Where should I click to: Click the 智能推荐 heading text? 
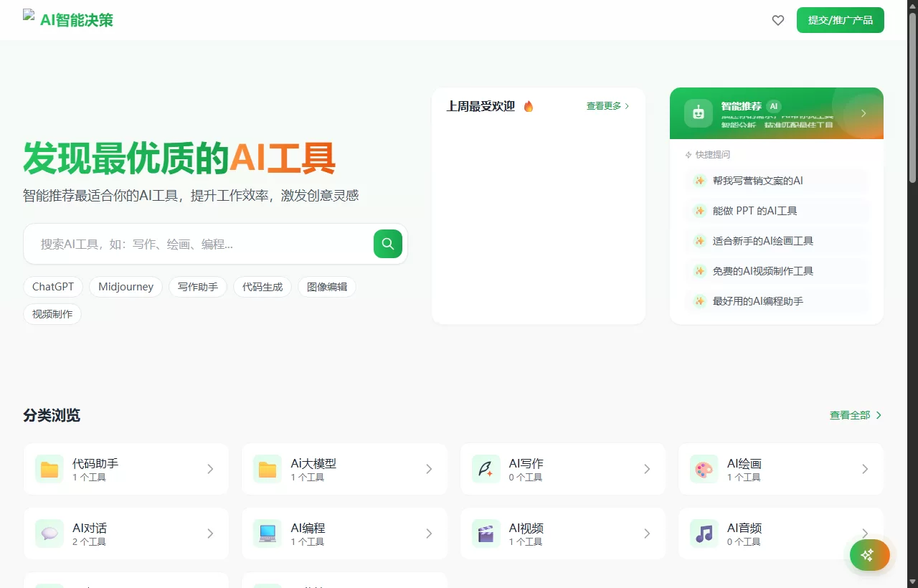point(742,106)
